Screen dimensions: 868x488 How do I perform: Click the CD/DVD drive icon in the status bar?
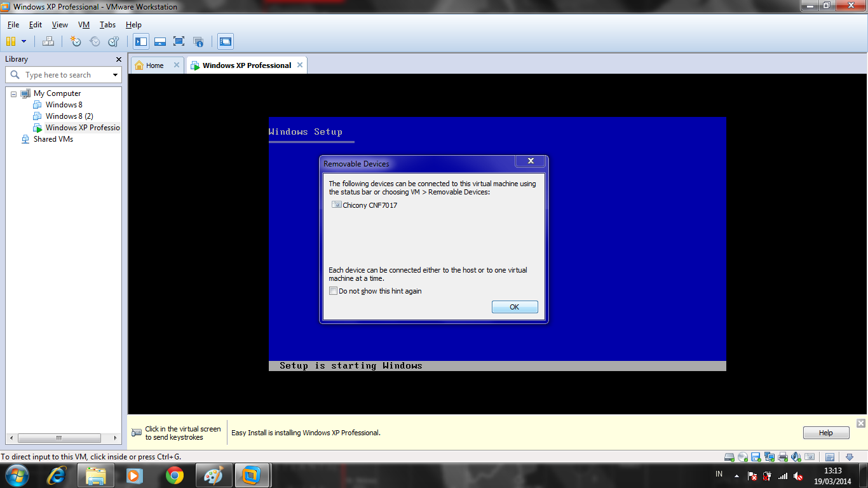tap(742, 456)
